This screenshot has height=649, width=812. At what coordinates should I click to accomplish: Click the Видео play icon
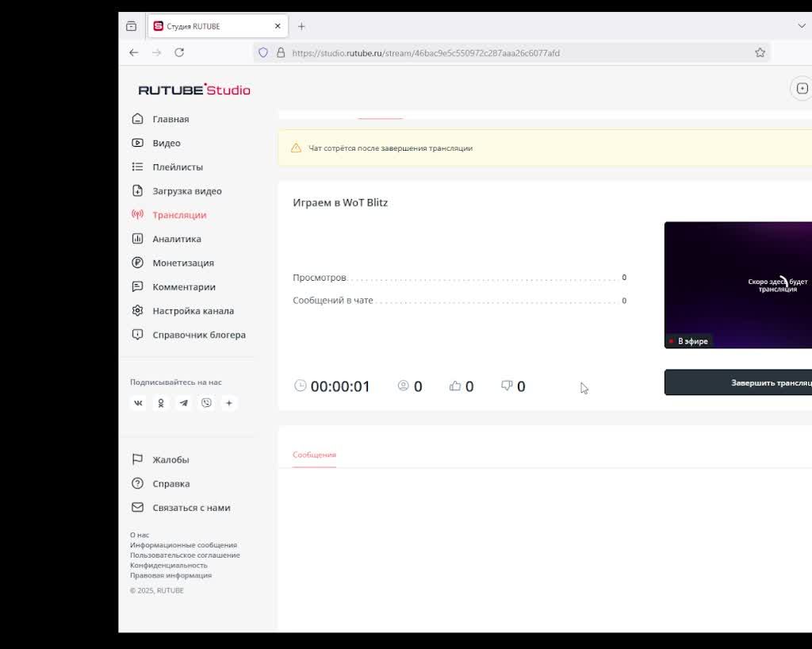click(x=137, y=143)
